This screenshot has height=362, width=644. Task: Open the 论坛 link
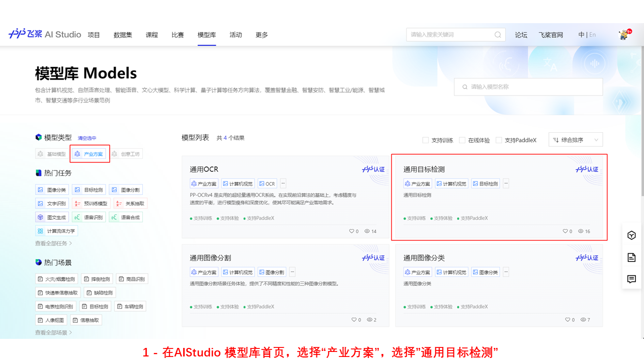click(x=521, y=35)
